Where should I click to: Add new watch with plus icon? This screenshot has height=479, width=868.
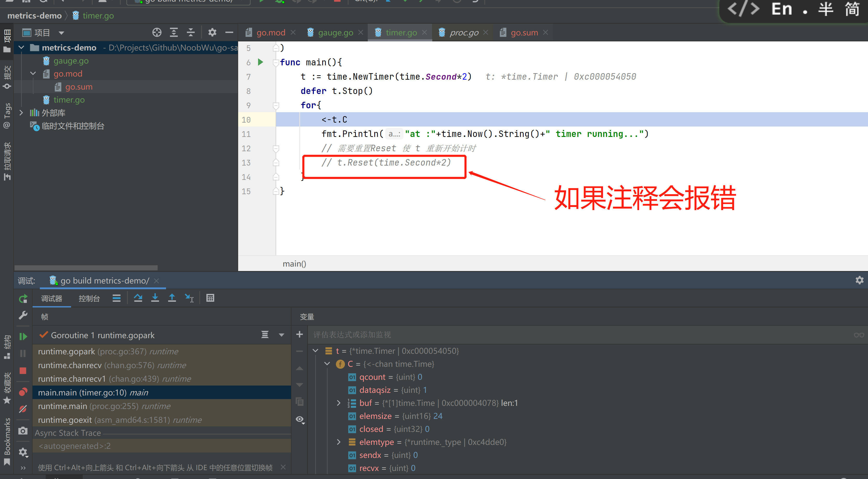300,335
